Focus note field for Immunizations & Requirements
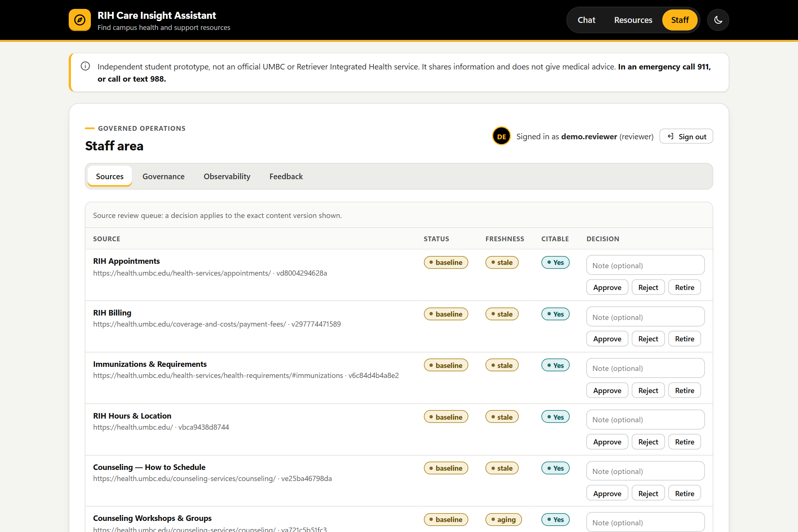This screenshot has height=532, width=798. (x=645, y=368)
